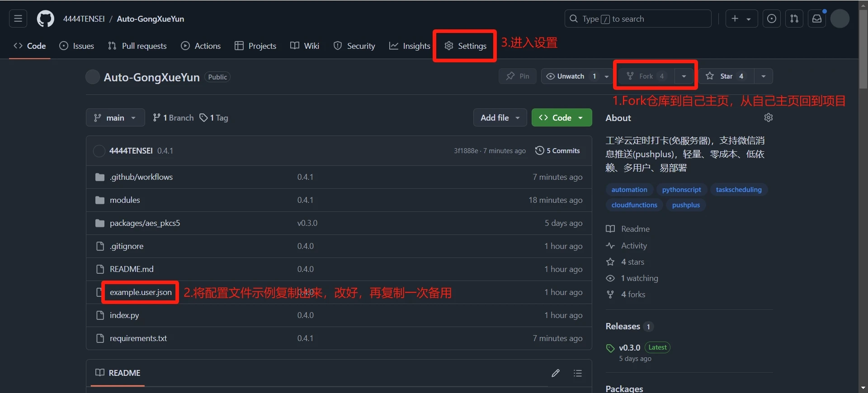The width and height of the screenshot is (868, 393).
Task: Expand the Fork options dropdown arrow
Action: pos(684,76)
